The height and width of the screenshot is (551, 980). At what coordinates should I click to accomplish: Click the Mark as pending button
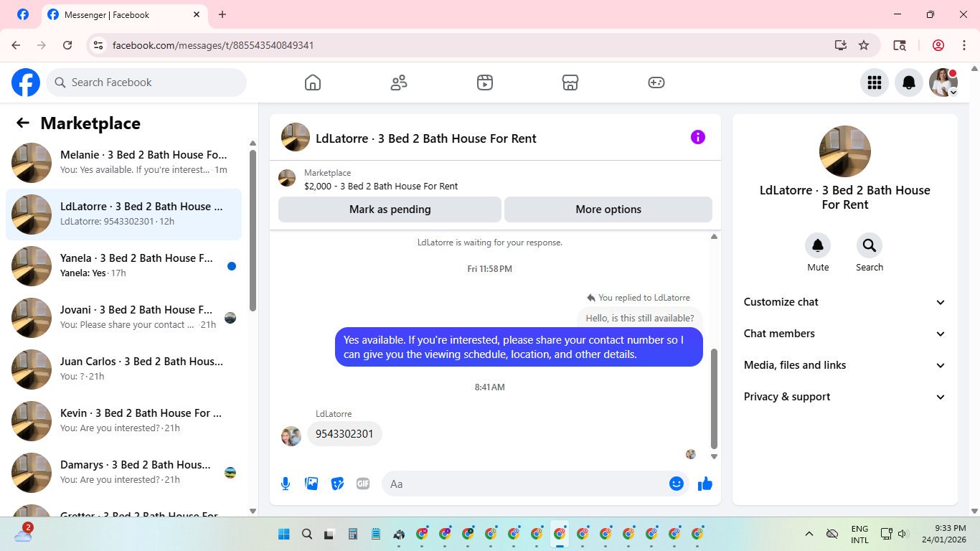click(390, 209)
